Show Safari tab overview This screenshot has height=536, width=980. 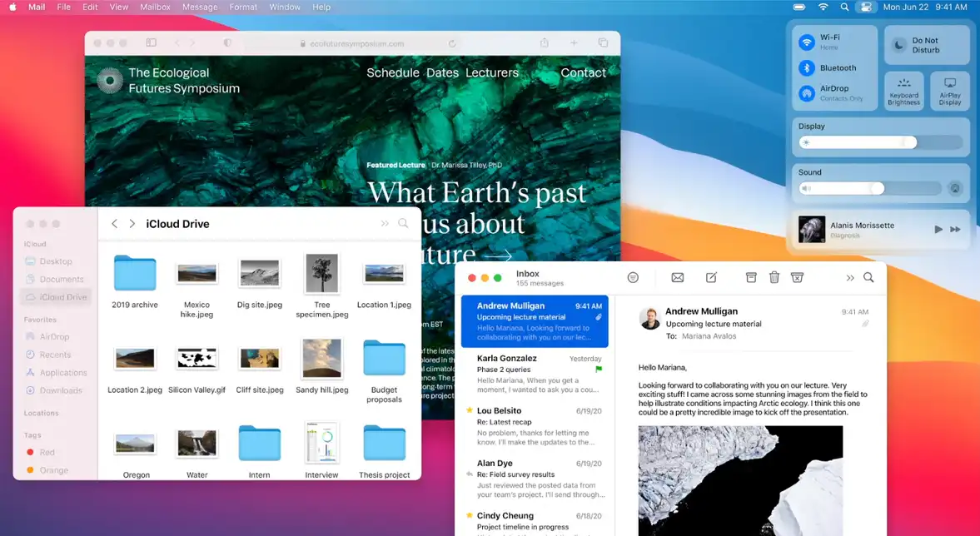tap(603, 42)
